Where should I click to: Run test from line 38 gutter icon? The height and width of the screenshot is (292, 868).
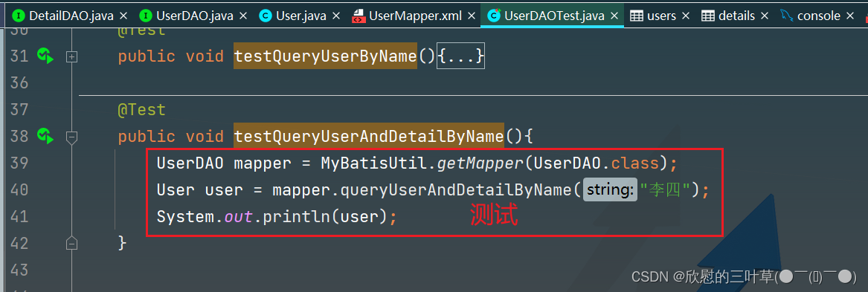tap(45, 135)
